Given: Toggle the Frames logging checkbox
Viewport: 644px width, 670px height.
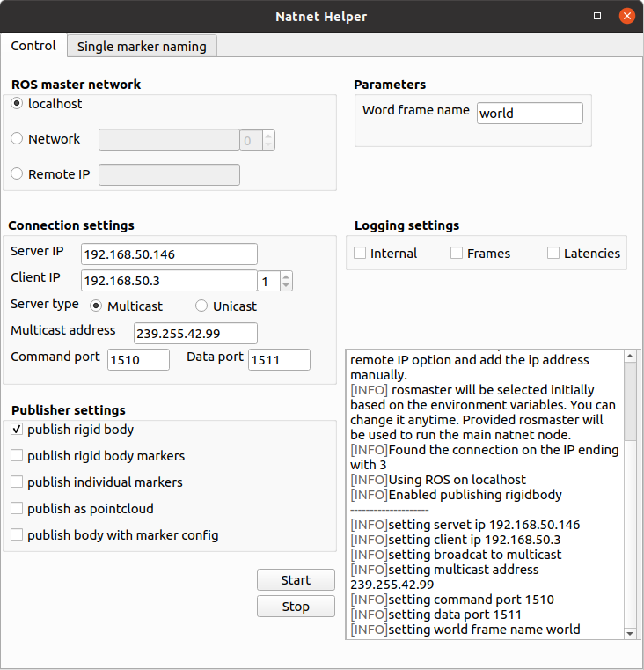Looking at the screenshot, I should [457, 254].
